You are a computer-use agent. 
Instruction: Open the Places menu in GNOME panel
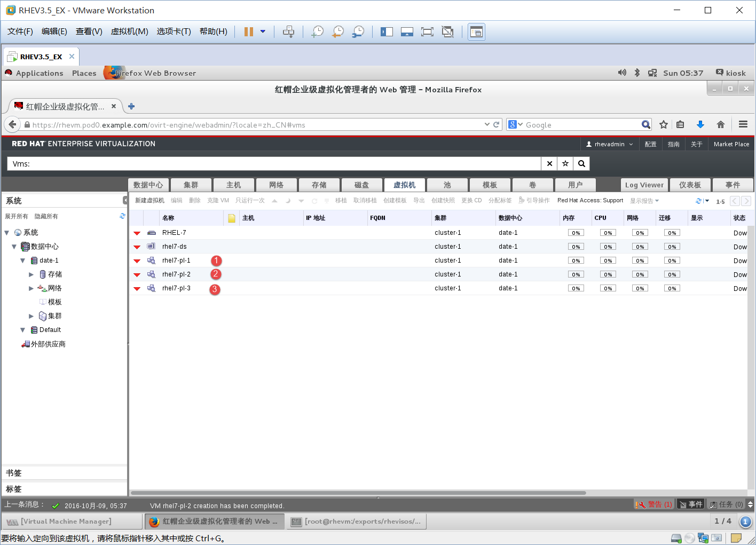[x=84, y=73]
